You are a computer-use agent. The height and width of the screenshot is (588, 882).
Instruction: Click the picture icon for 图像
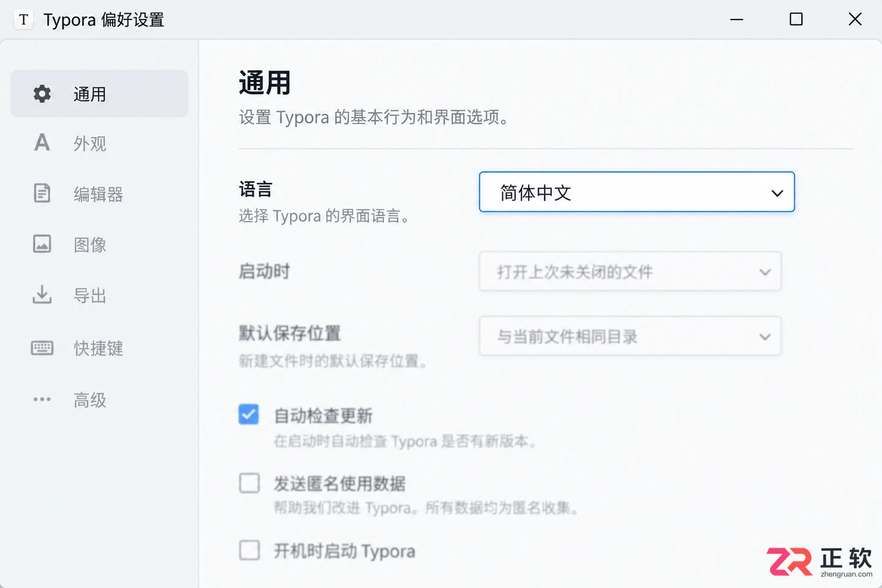[42, 244]
